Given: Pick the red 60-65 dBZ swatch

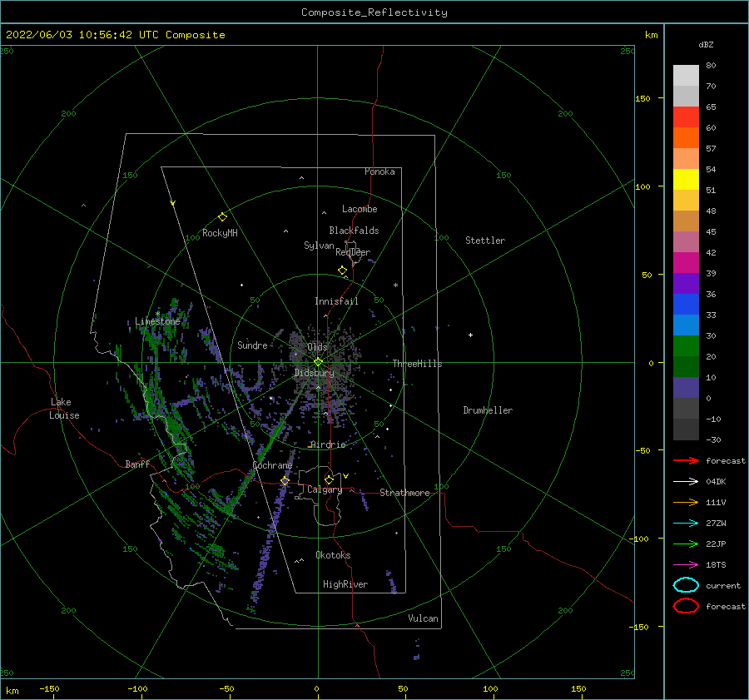Looking at the screenshot, I should pyautogui.click(x=686, y=117).
